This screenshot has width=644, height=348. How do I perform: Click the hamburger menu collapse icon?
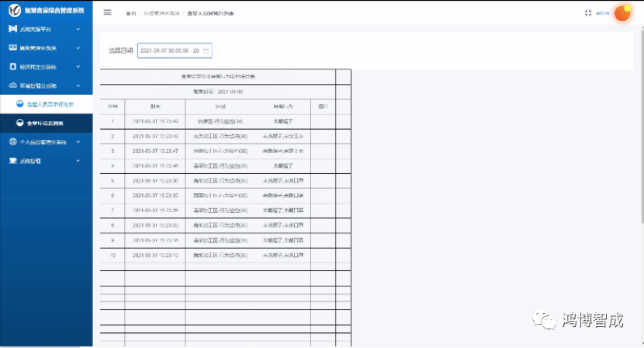(107, 12)
